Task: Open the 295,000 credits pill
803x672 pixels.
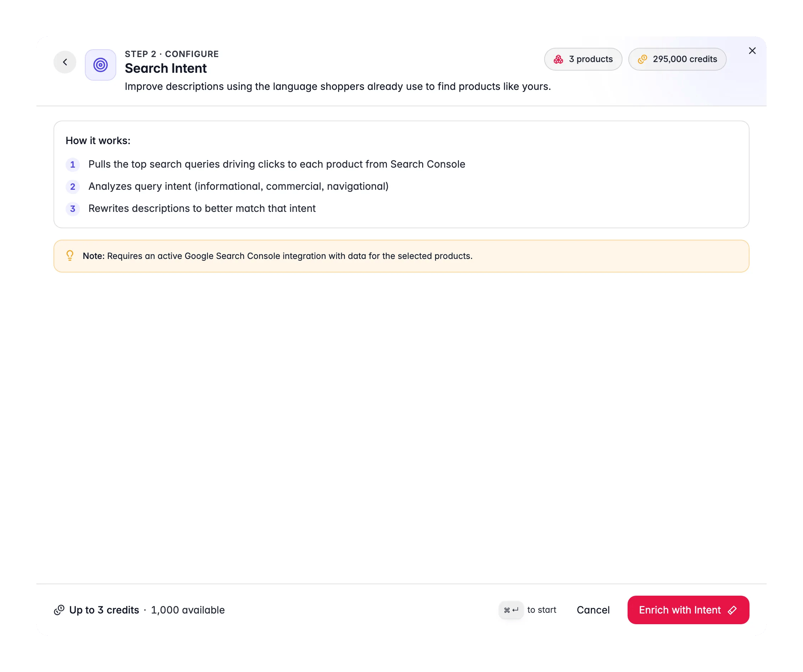Action: [677, 59]
